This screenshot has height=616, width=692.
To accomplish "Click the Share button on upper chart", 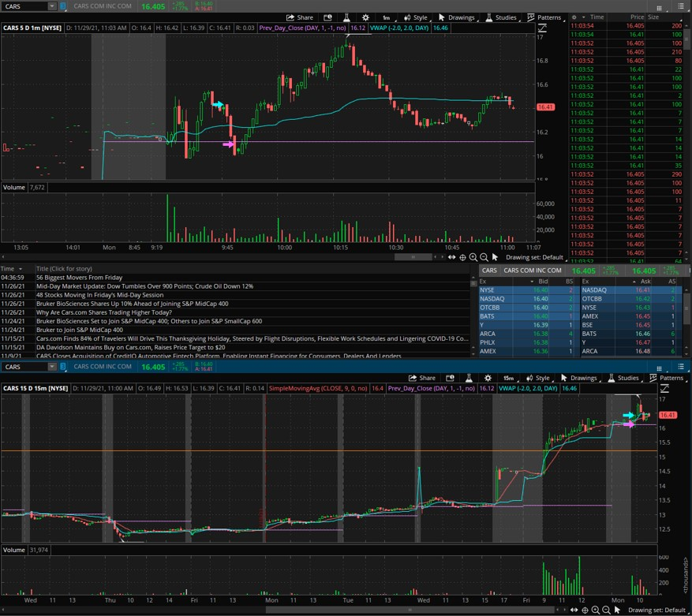I will (299, 17).
